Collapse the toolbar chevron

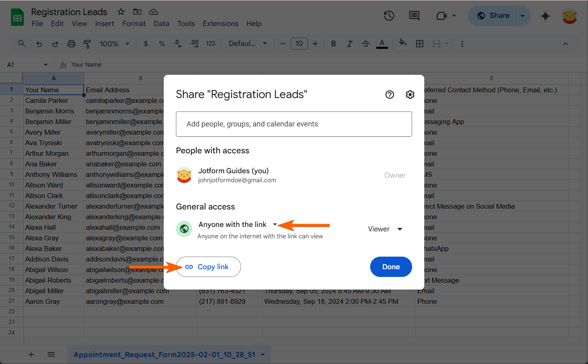(566, 44)
